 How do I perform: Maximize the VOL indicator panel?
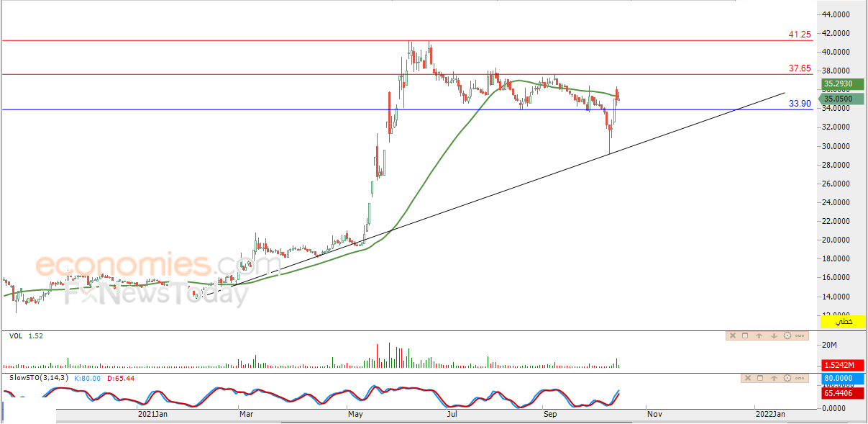tap(745, 335)
